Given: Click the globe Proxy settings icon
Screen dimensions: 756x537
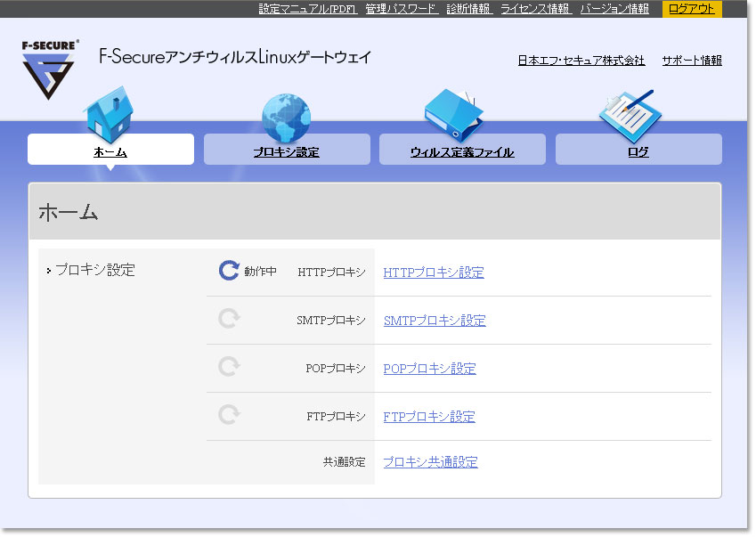Looking at the screenshot, I should (x=287, y=118).
